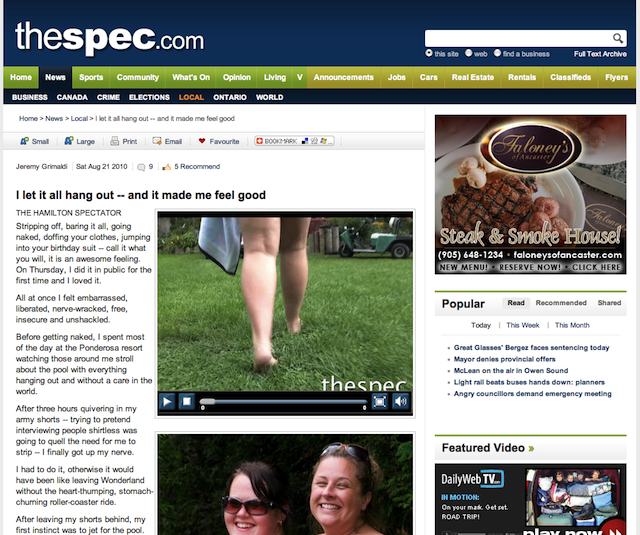Click into the site search field
This screenshot has height=535, width=640.
tap(518, 38)
